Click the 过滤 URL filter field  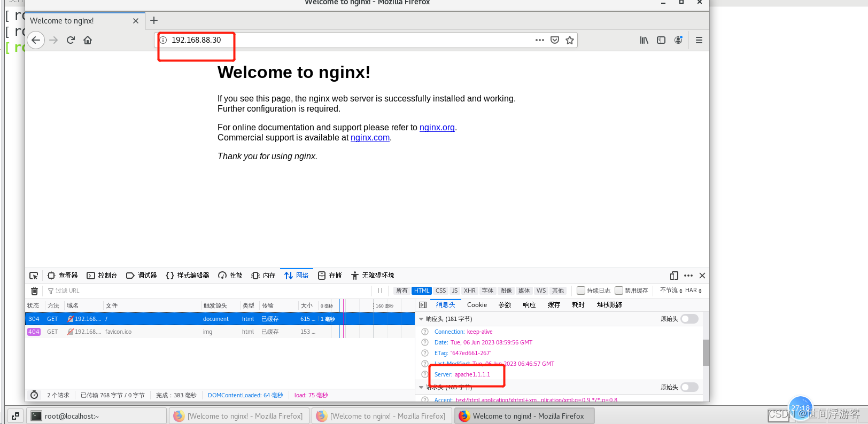click(208, 290)
